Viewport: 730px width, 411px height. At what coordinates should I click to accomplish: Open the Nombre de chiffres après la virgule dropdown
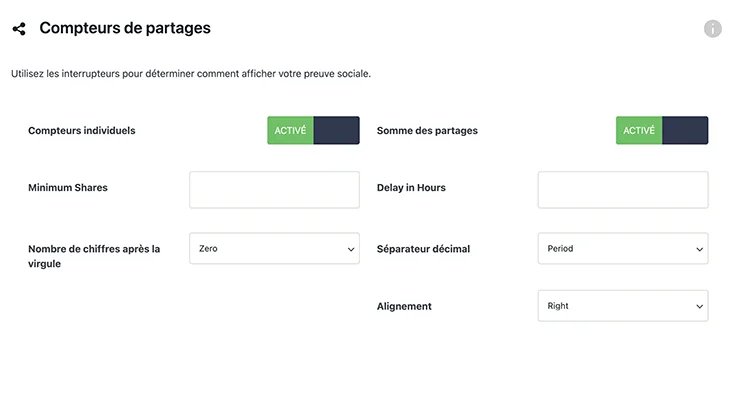point(274,249)
